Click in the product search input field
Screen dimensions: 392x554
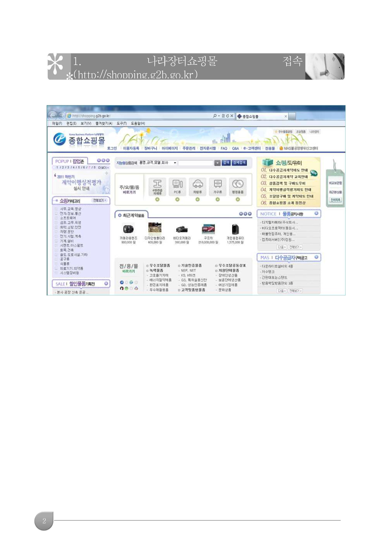tap(196, 163)
